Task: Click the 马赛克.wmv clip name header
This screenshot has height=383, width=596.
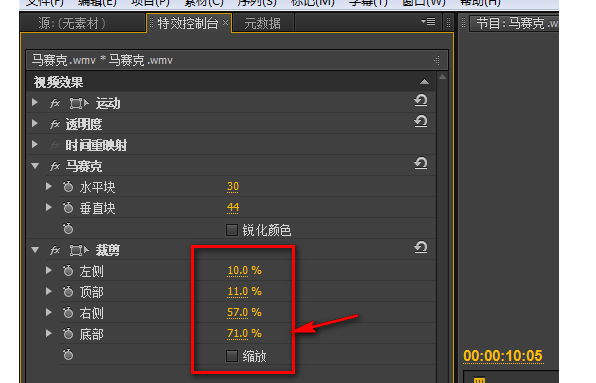Action: click(102, 60)
